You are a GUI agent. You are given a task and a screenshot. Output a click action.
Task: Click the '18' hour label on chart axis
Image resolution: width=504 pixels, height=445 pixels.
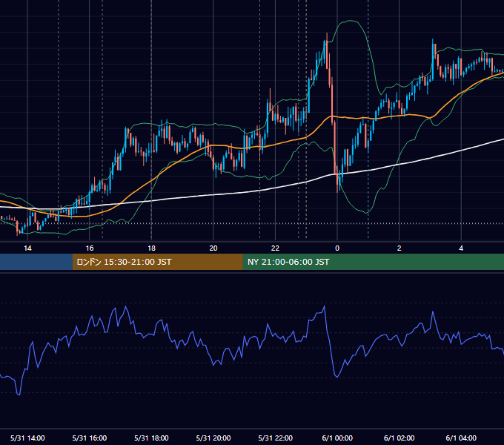tap(151, 248)
